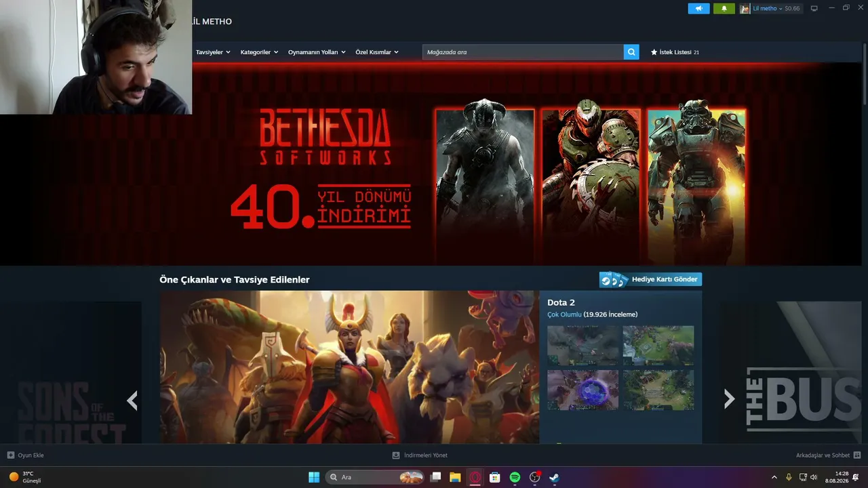Click the Mağazada ara search field
868x488 pixels.
coord(523,52)
